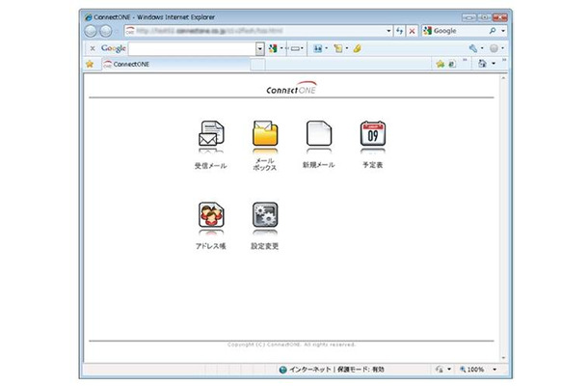Click the page scrollbar down arrow
This screenshot has width=588, height=386.
coord(503,358)
